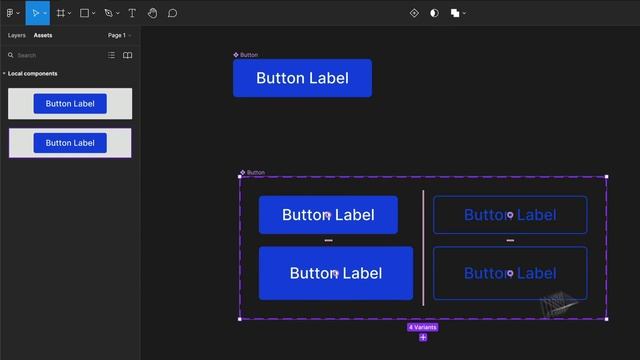This screenshot has height=360, width=640.
Task: Select the Move tool
Action: click(x=36, y=13)
